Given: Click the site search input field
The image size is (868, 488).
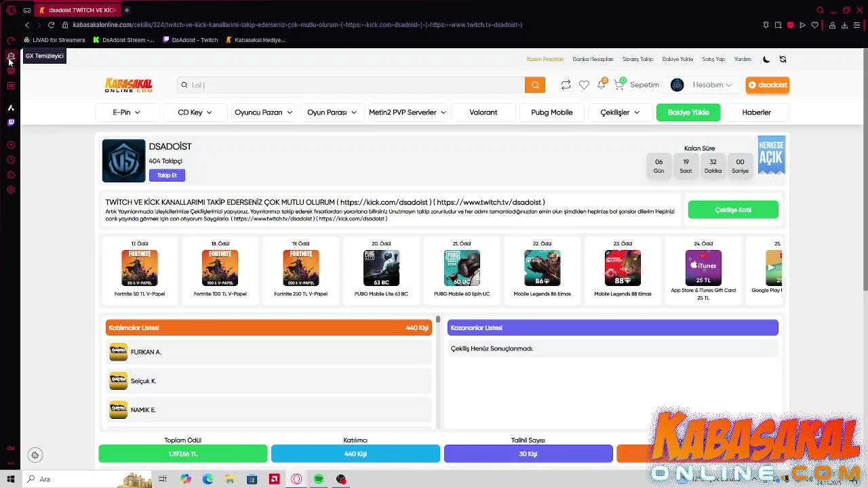Looking at the screenshot, I should click(x=351, y=85).
